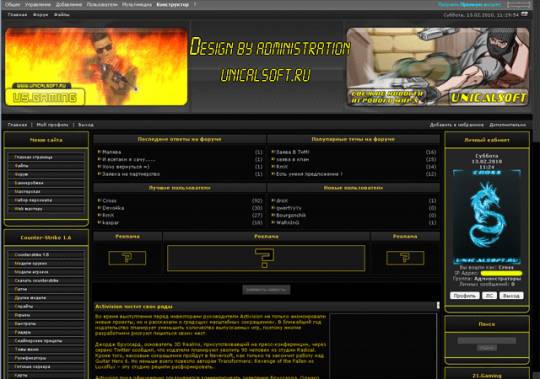Click the small icon next to the header date
540x379 pixels.
pos(525,14)
